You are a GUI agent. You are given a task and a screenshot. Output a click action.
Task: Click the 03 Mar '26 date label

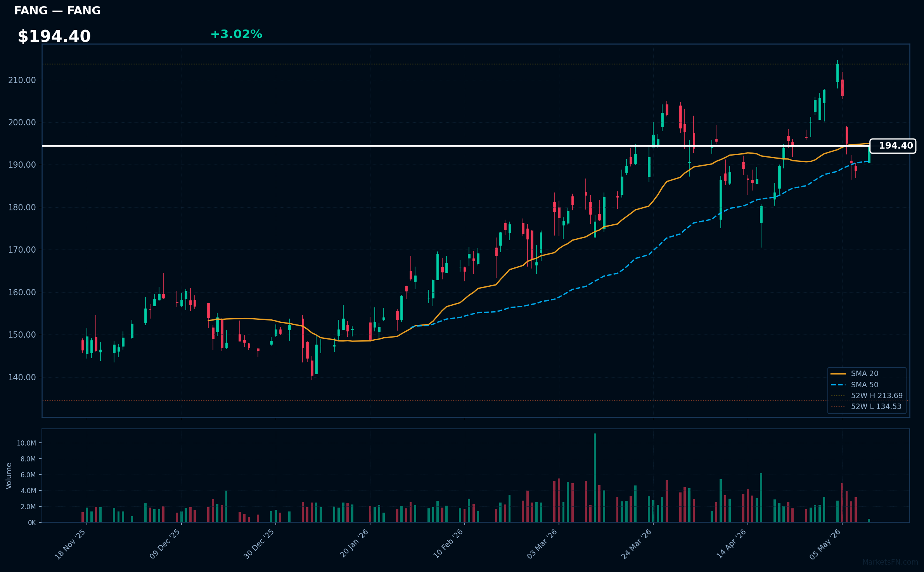click(x=543, y=544)
